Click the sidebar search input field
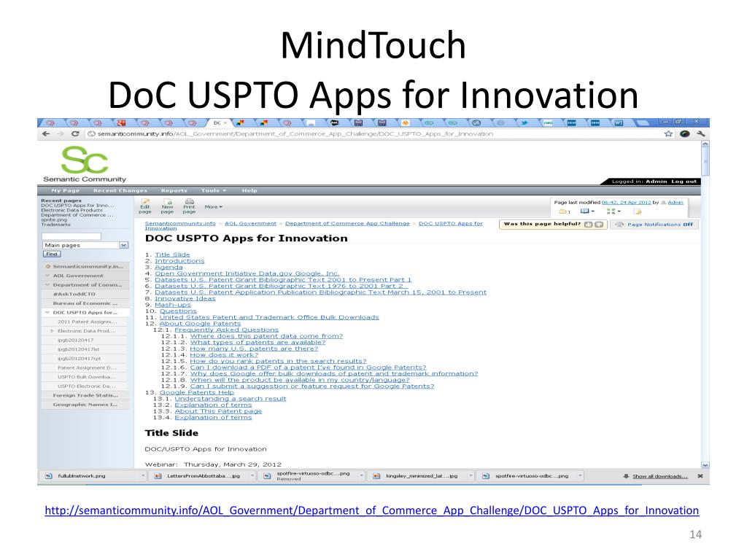 [x=71, y=236]
